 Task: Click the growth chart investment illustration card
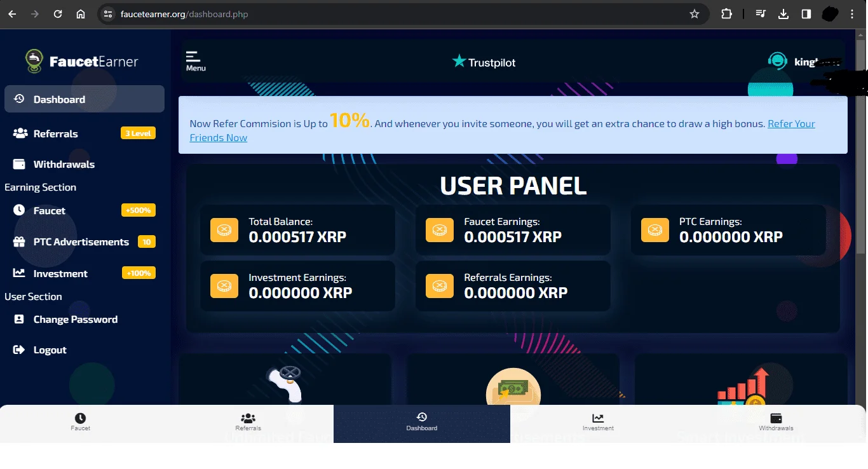(741, 380)
